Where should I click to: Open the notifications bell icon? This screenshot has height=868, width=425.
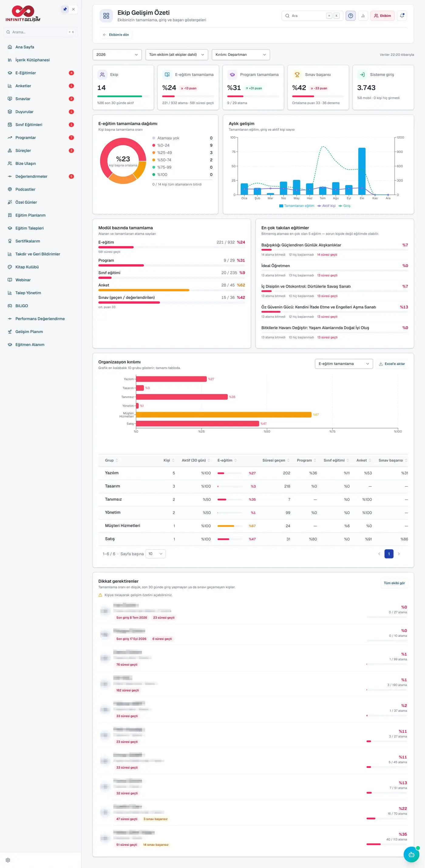(x=402, y=16)
